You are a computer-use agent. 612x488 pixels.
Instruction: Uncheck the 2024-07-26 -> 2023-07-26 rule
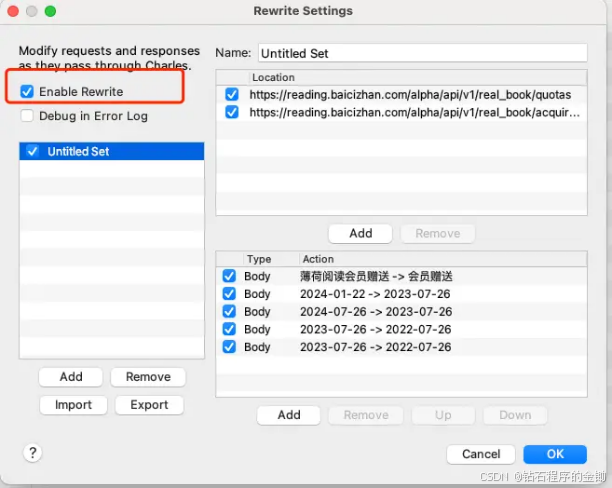point(229,312)
